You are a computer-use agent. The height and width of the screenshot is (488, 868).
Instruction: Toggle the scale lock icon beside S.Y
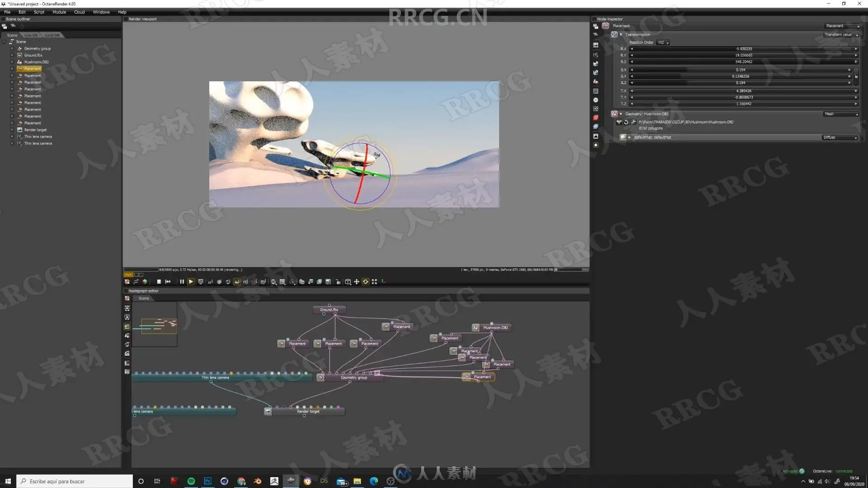[x=856, y=76]
